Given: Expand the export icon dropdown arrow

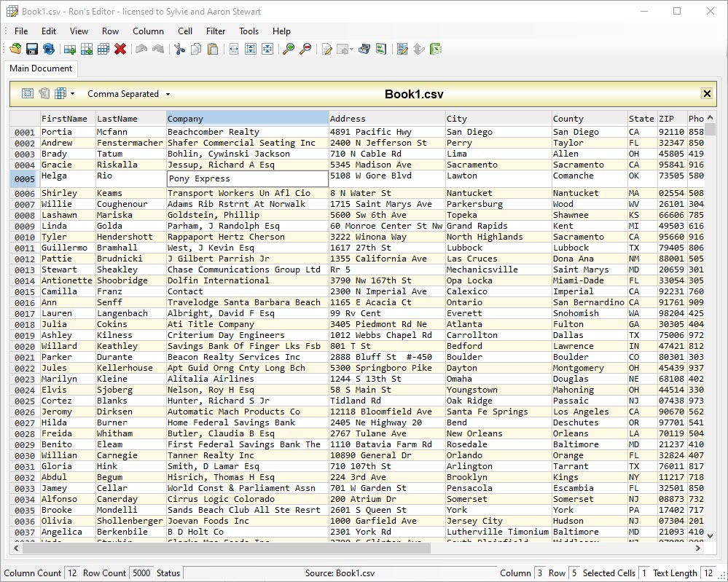Looking at the screenshot, I should coord(351,50).
